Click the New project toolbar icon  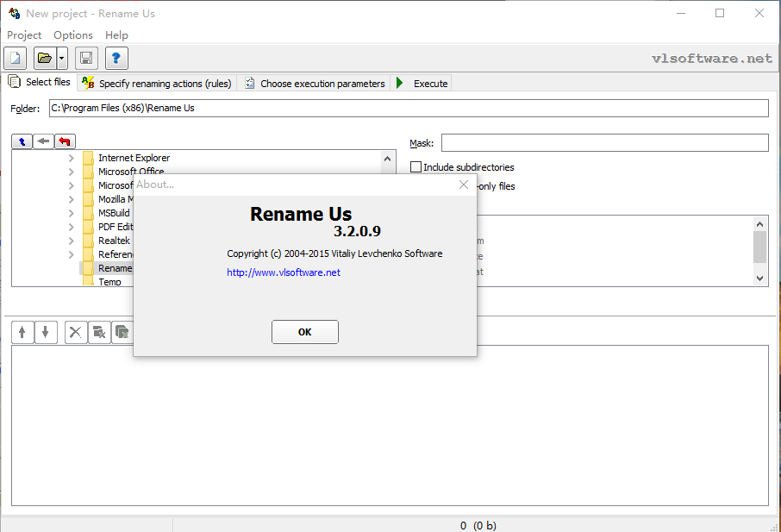point(16,59)
